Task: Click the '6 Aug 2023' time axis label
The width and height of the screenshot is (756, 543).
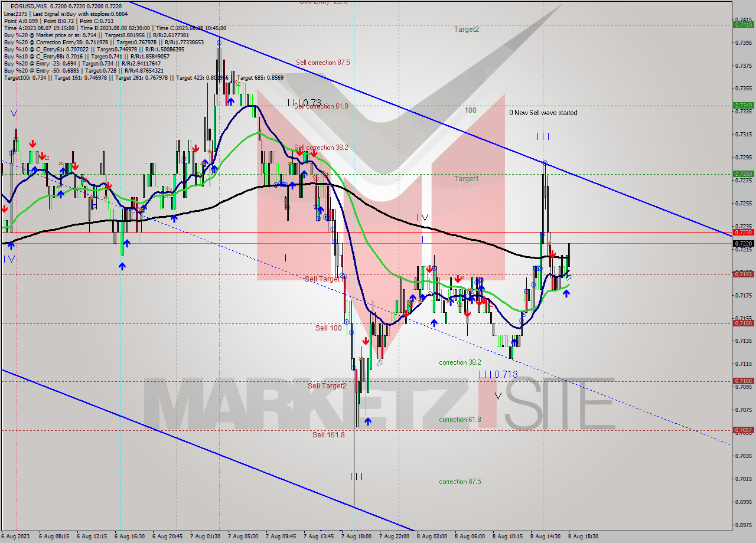Action: [x=15, y=537]
